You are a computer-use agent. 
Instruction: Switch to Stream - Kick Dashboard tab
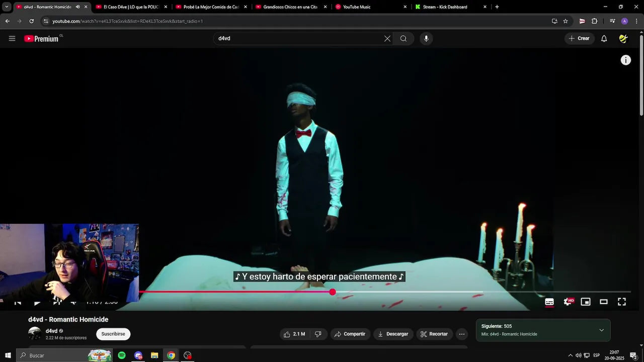(x=451, y=7)
